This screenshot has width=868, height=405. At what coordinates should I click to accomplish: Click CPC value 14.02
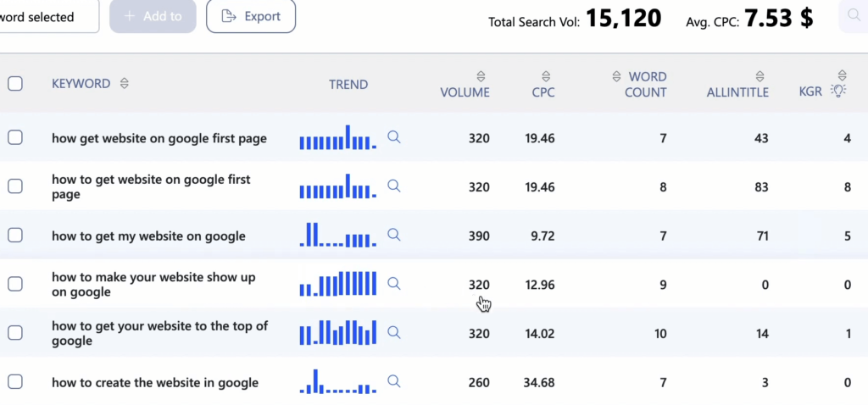[540, 334]
